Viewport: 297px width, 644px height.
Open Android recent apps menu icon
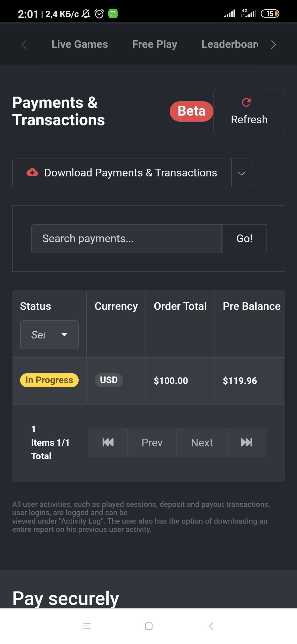coord(87,626)
